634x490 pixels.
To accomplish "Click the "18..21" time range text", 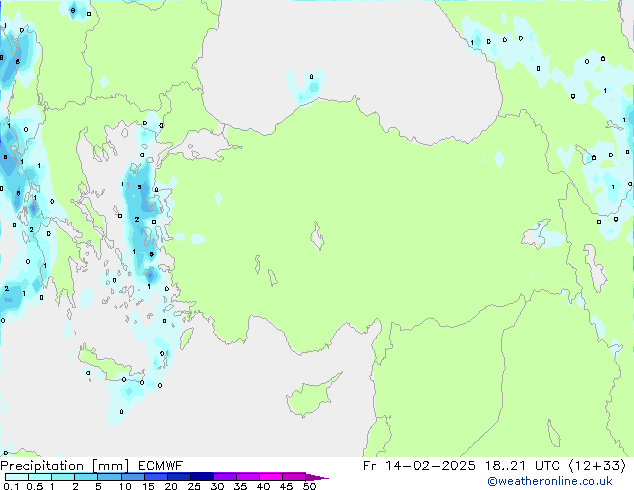I will tap(505, 466).
